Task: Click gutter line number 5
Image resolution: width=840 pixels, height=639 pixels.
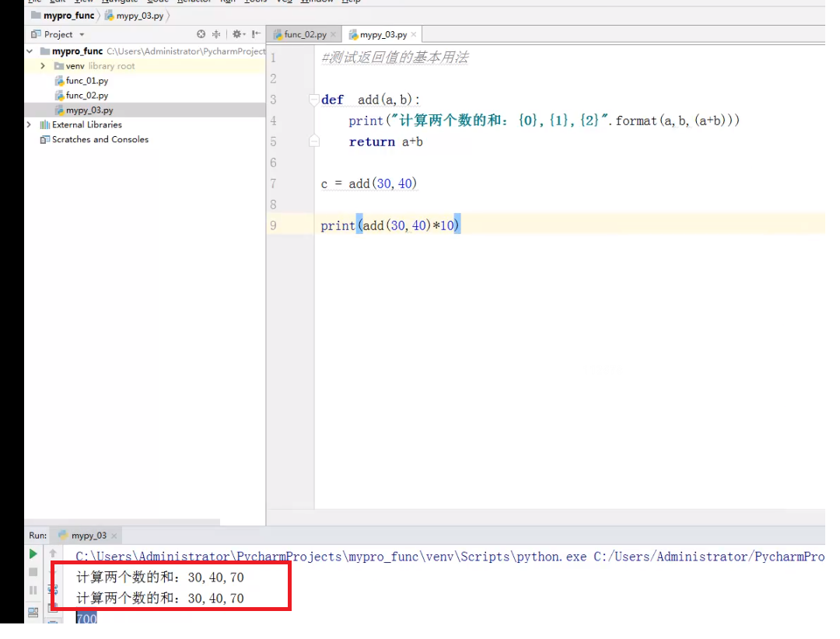Action: pyautogui.click(x=273, y=142)
